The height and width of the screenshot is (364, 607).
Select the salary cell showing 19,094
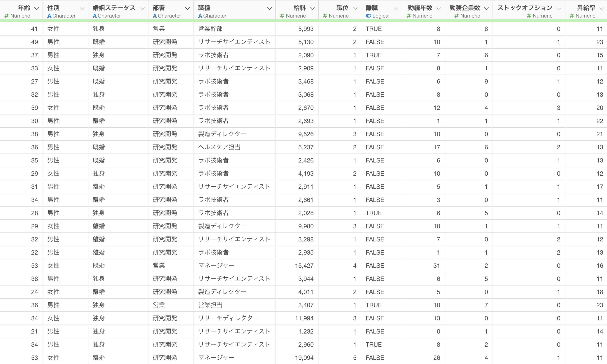coord(304,358)
